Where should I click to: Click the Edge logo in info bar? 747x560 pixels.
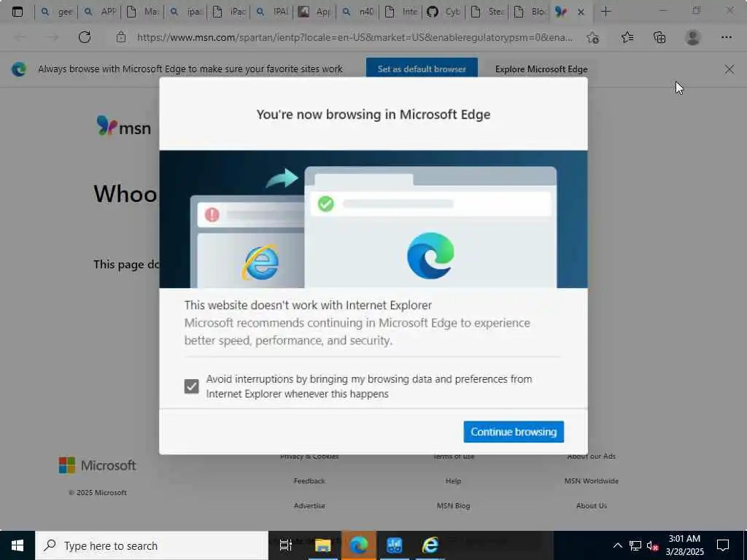coord(19,69)
